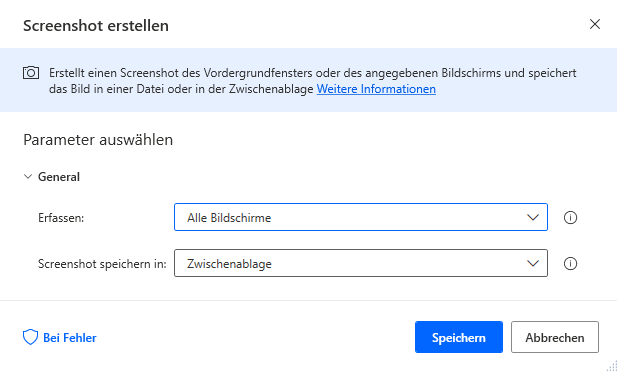Click the camera icon in the info banner

tap(31, 73)
